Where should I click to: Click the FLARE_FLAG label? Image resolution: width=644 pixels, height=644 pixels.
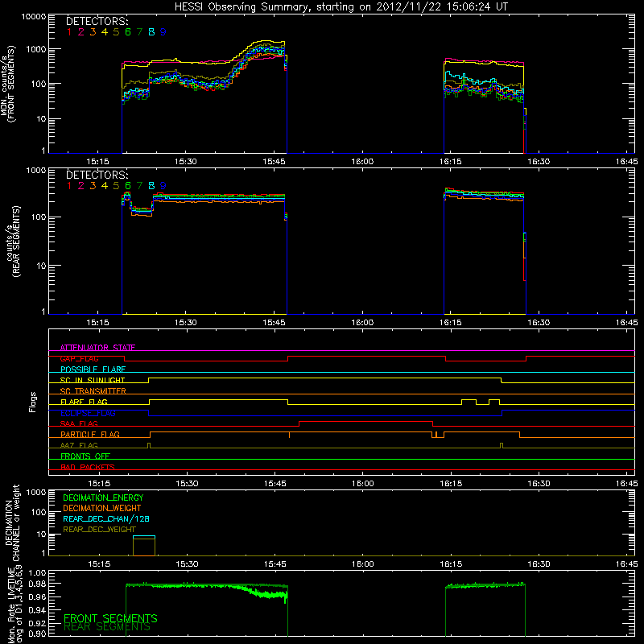coord(84,402)
